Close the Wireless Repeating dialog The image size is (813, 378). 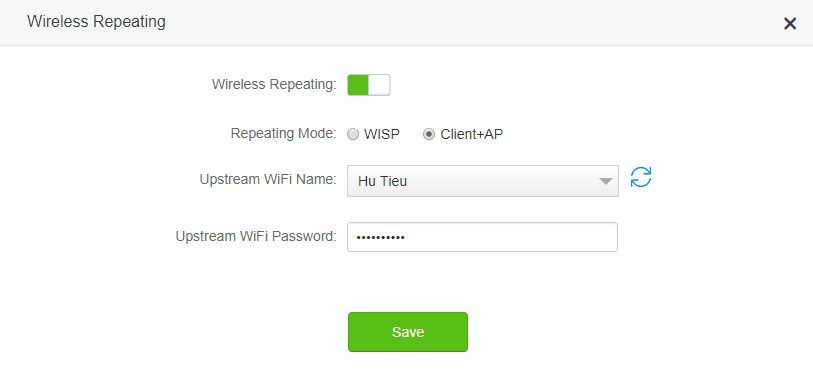point(790,23)
